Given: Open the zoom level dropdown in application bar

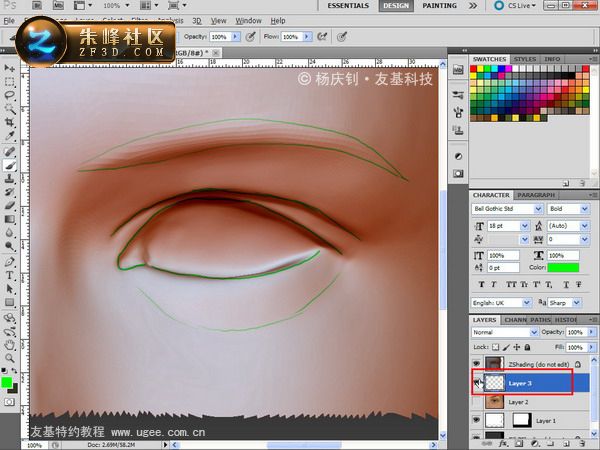Looking at the screenshot, I should [127, 5].
